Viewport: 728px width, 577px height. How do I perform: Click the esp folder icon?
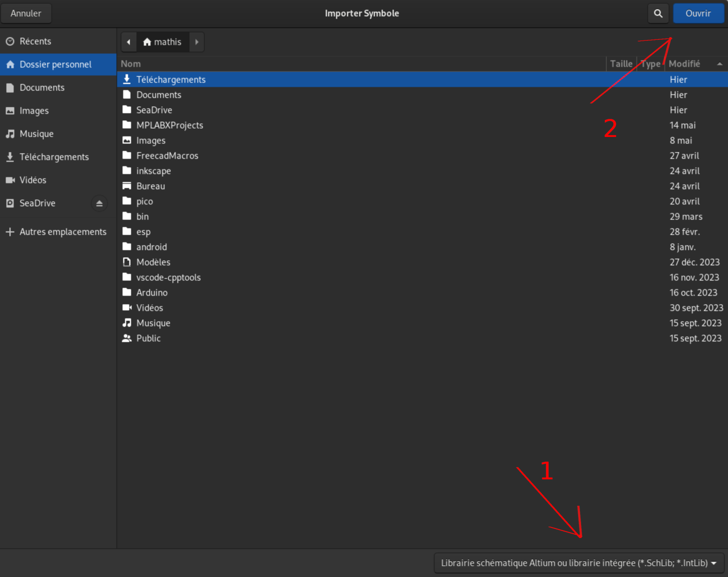127,231
